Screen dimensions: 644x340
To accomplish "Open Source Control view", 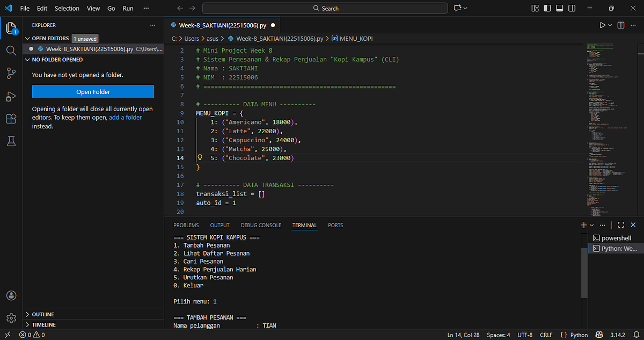I will 11,74.
